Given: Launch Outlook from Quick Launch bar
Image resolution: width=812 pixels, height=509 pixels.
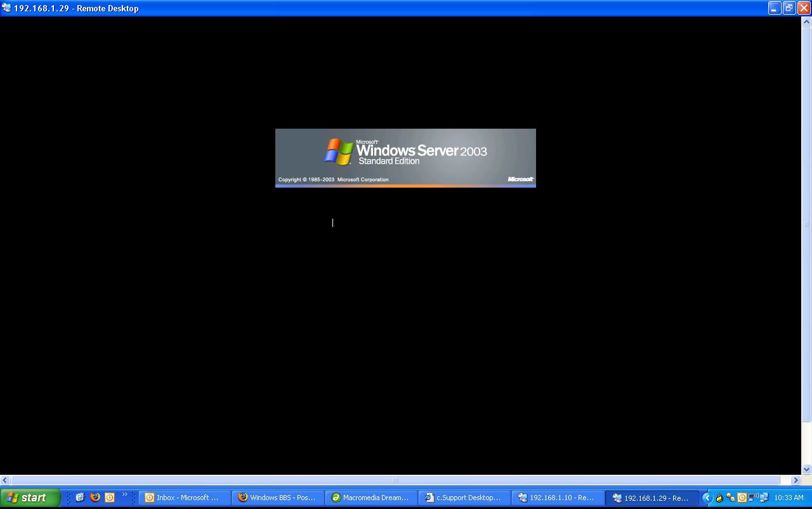Looking at the screenshot, I should coord(110,498).
